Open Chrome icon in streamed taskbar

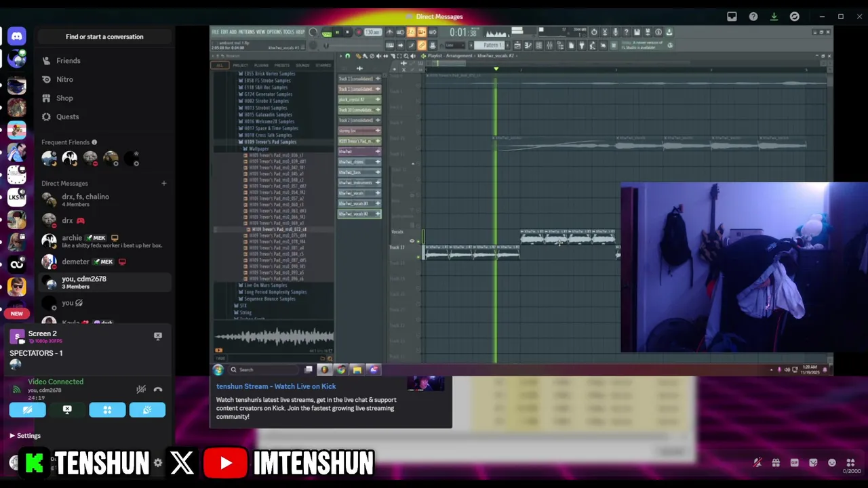point(340,369)
